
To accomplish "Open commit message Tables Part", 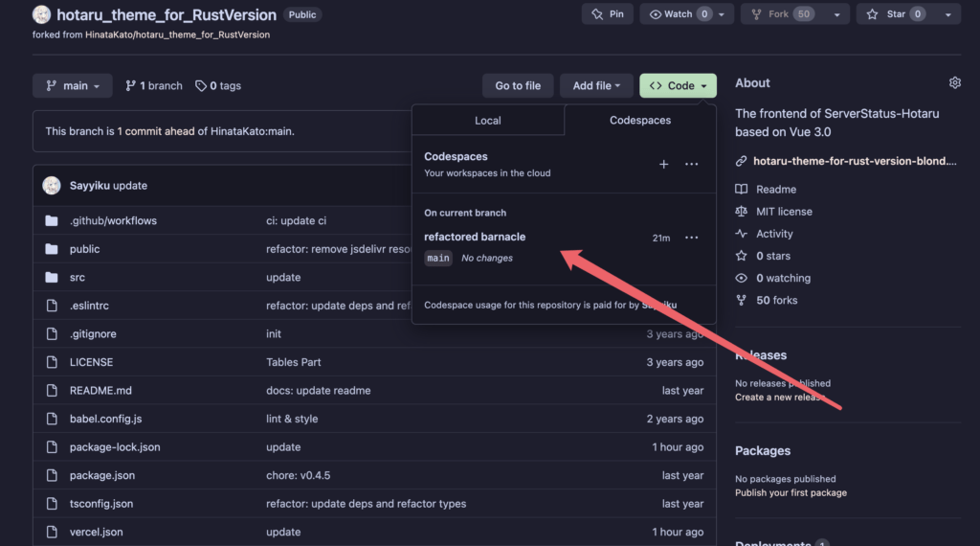I will pyautogui.click(x=293, y=362).
